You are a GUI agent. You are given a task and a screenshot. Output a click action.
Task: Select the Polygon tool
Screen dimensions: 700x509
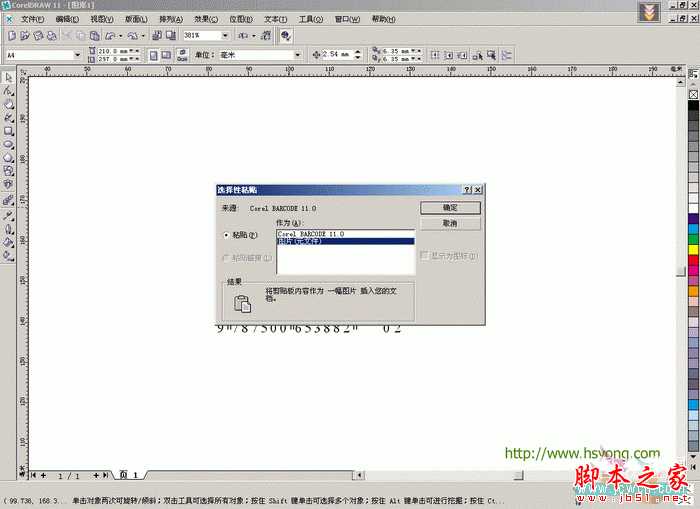coord(8,158)
